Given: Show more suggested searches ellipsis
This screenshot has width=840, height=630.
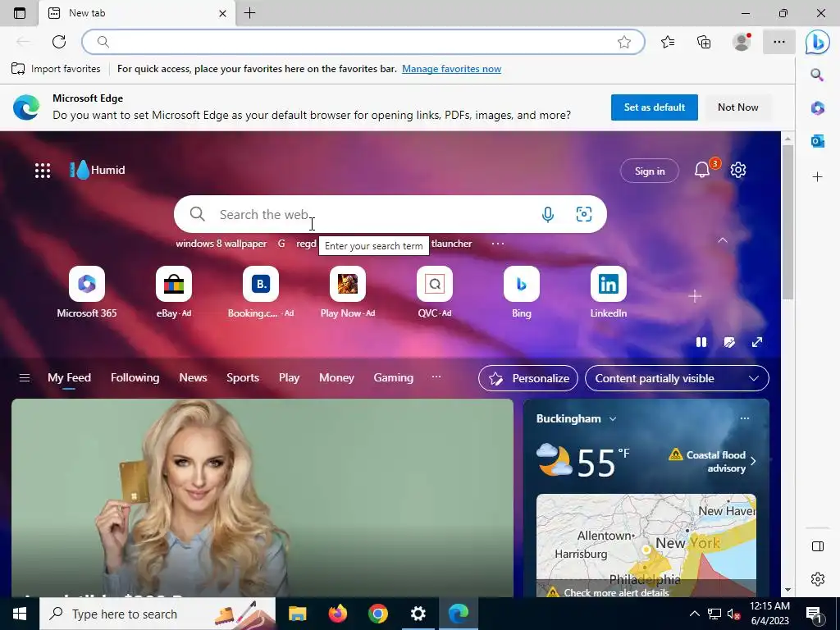Looking at the screenshot, I should click(498, 244).
